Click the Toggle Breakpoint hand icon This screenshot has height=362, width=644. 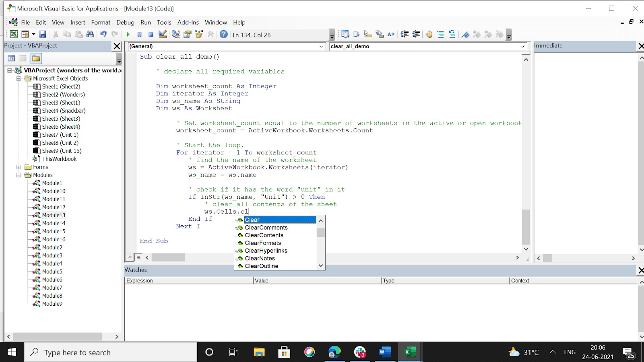pos(429,35)
